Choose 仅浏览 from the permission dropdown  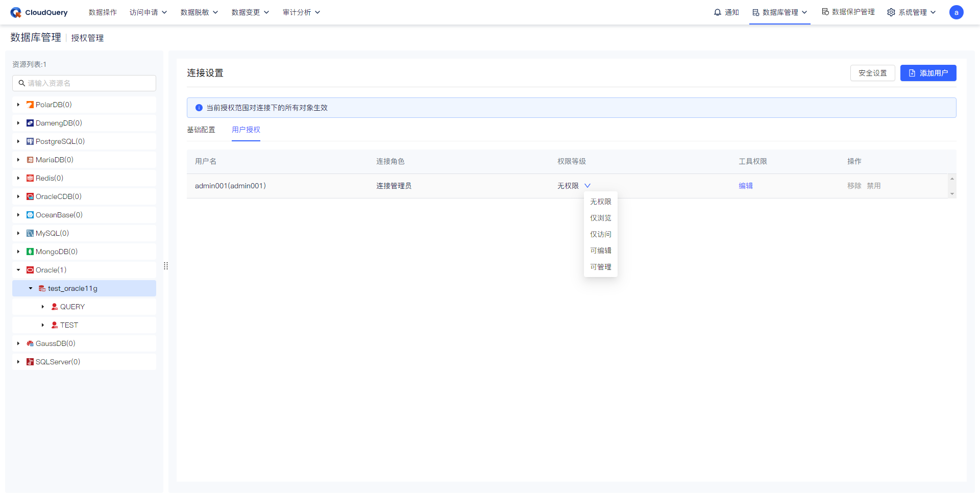(x=601, y=218)
